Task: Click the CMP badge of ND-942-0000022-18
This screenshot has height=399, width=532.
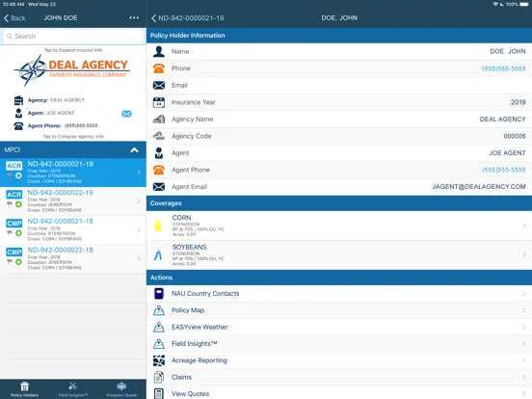Action: [x=14, y=253]
